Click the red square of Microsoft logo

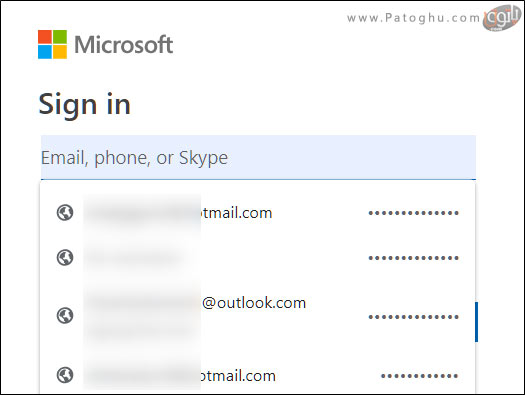click(45, 37)
